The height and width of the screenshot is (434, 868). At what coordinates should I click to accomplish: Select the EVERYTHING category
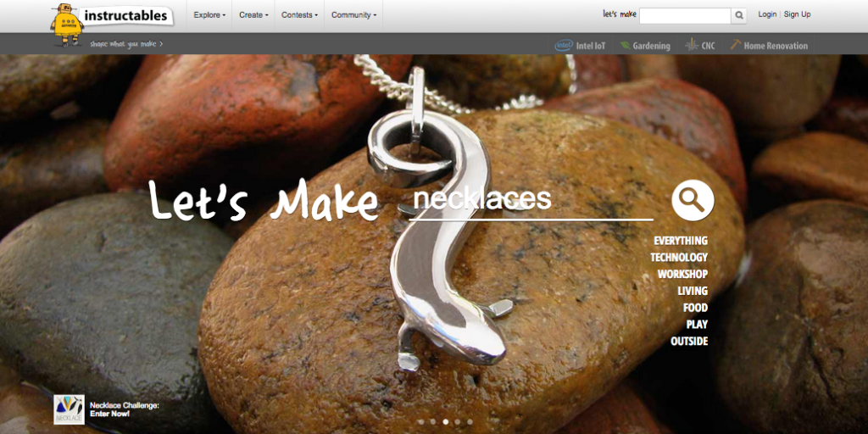tap(681, 241)
